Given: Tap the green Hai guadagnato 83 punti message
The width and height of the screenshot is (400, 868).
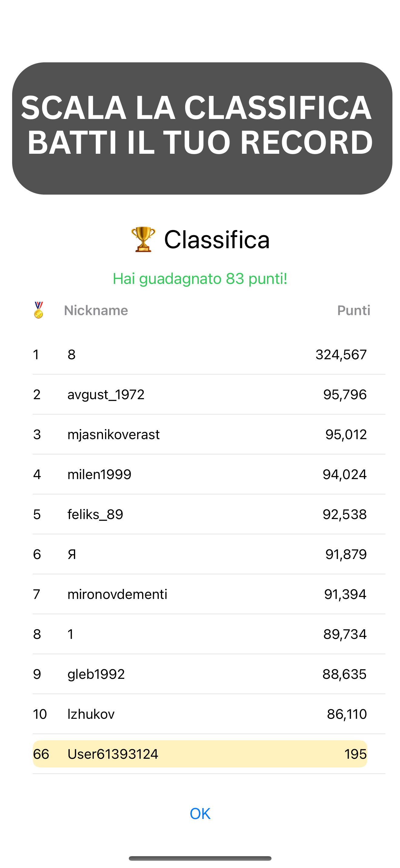Looking at the screenshot, I should point(200,279).
